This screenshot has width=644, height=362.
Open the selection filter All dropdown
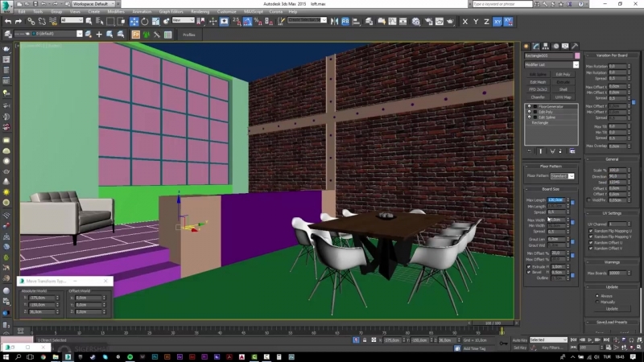pyautogui.click(x=72, y=20)
